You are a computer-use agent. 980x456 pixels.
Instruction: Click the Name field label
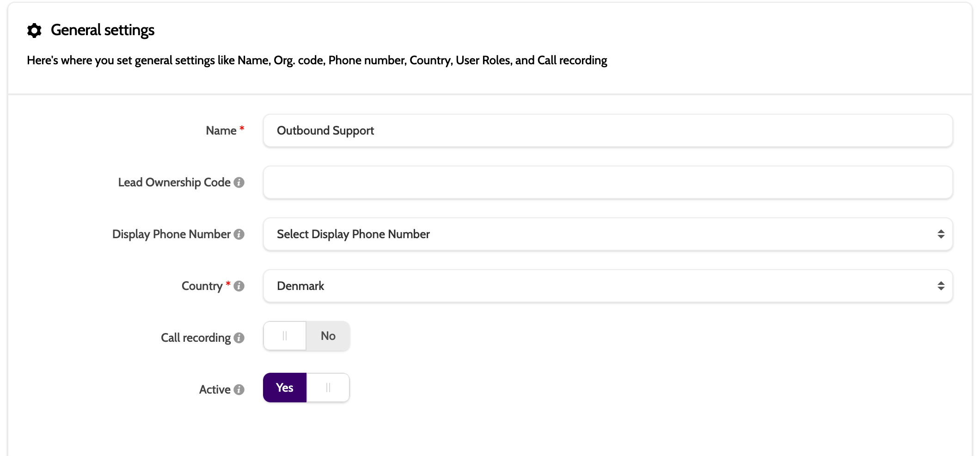point(221,131)
